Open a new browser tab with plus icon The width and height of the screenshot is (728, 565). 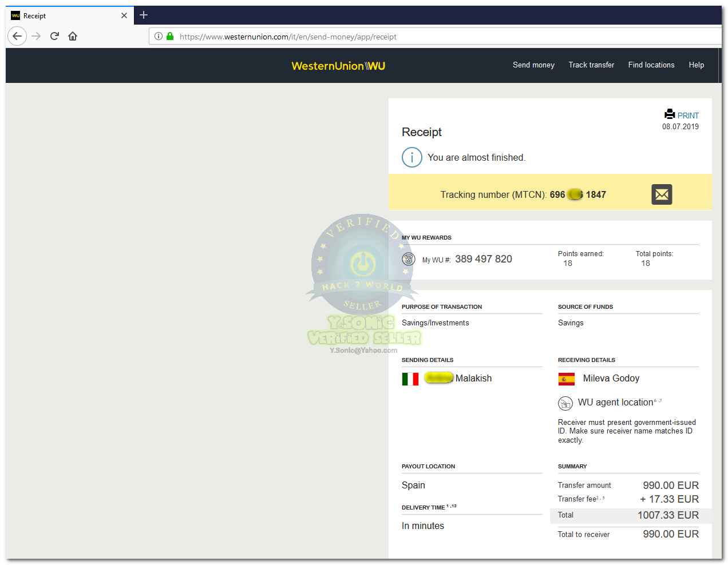(144, 15)
